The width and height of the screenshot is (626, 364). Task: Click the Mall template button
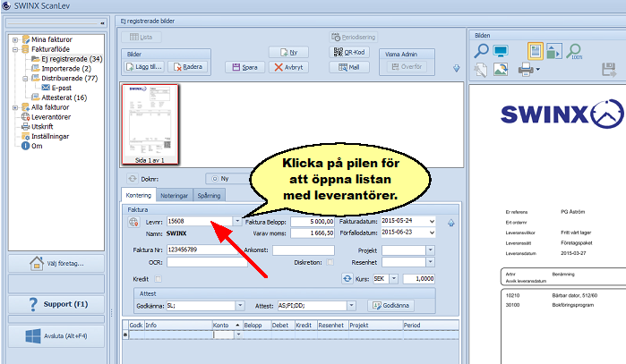[349, 67]
